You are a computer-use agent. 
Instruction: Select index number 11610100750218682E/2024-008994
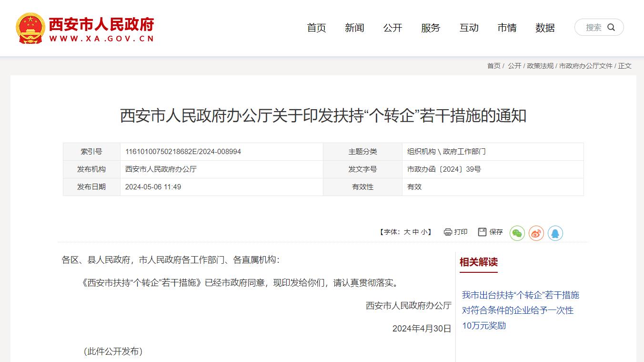click(183, 152)
